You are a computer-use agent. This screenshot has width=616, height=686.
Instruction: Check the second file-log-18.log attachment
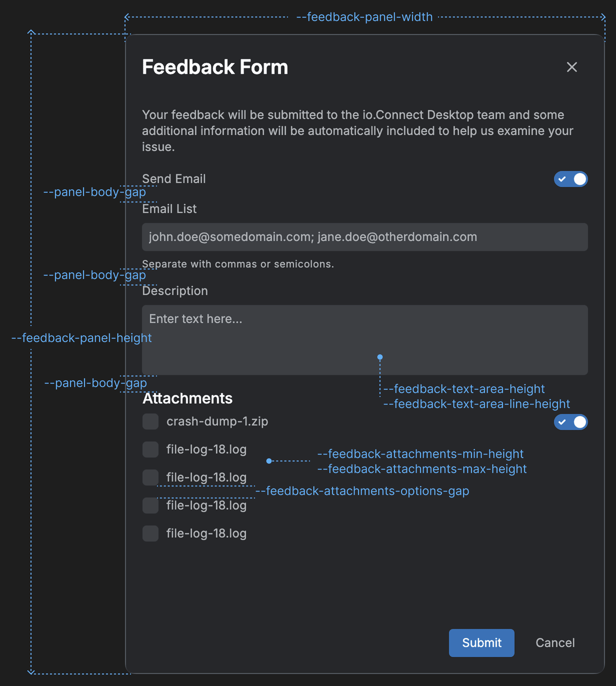(x=150, y=477)
